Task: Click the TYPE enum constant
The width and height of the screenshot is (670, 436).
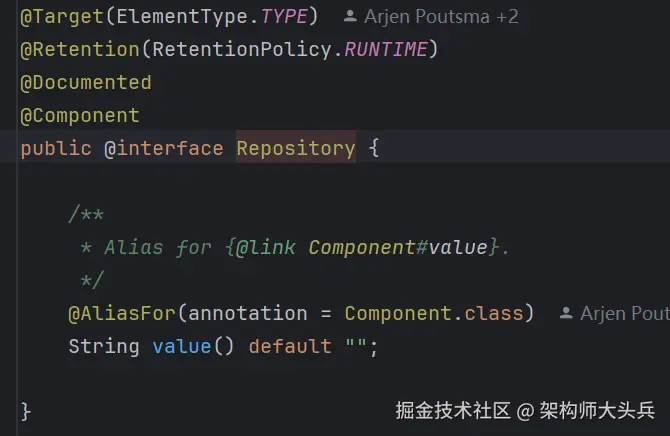Action: (284, 17)
